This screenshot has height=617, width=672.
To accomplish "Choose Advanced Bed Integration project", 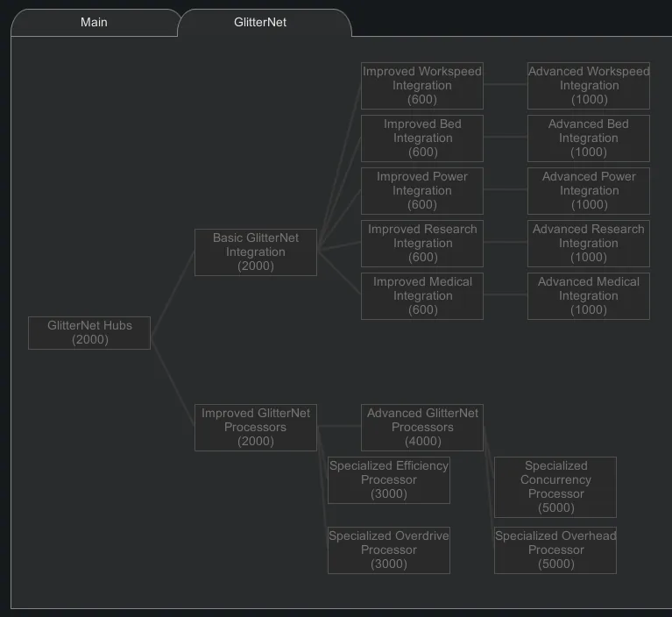I will coord(588,138).
